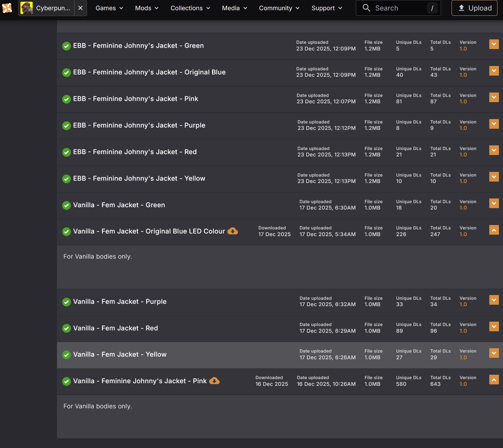The image size is (503, 448).
Task: Click the green check icon for EBB Green
Action: click(67, 46)
